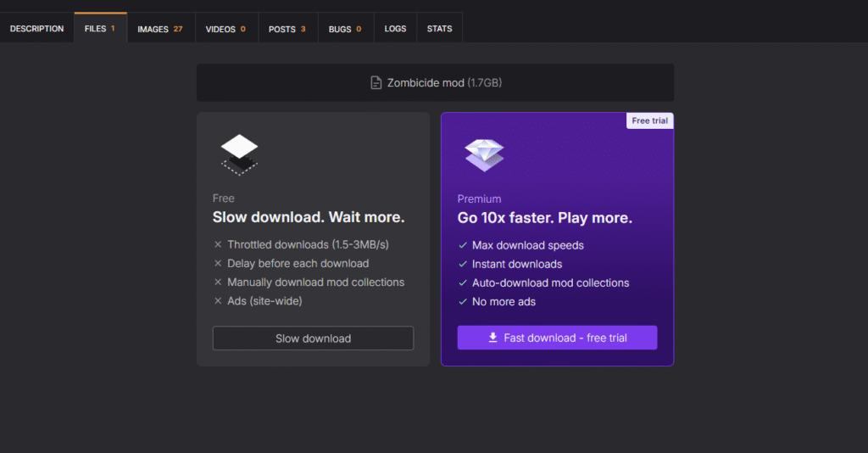The width and height of the screenshot is (868, 453).
Task: Click the Premium diamond icon
Action: point(484,154)
